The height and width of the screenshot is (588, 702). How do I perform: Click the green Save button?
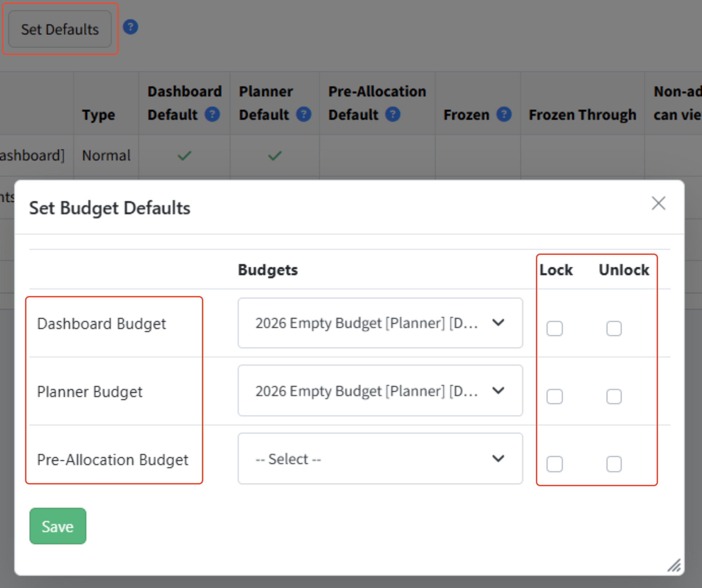click(x=58, y=526)
